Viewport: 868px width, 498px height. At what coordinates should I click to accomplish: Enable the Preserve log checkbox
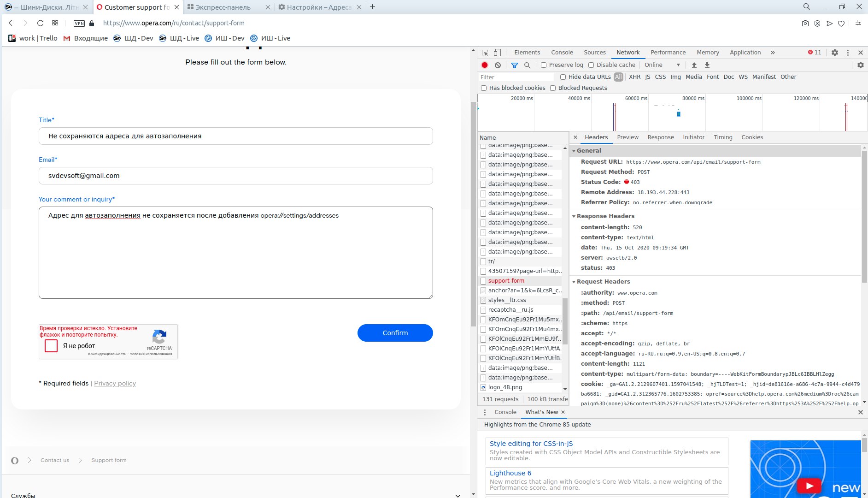pos(544,65)
